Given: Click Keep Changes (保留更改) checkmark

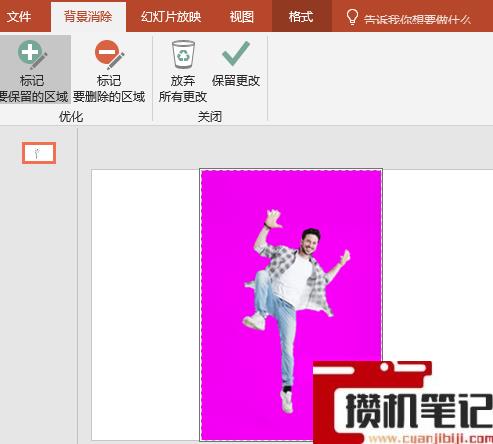Looking at the screenshot, I should [x=236, y=53].
